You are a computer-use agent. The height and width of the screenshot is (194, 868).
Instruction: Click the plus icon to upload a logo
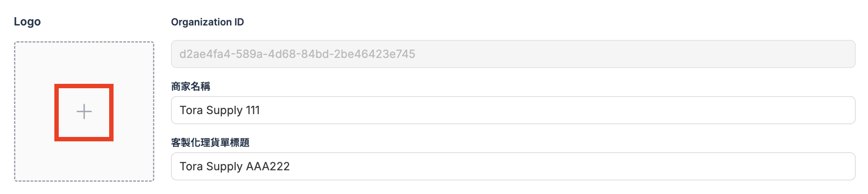pyautogui.click(x=84, y=112)
